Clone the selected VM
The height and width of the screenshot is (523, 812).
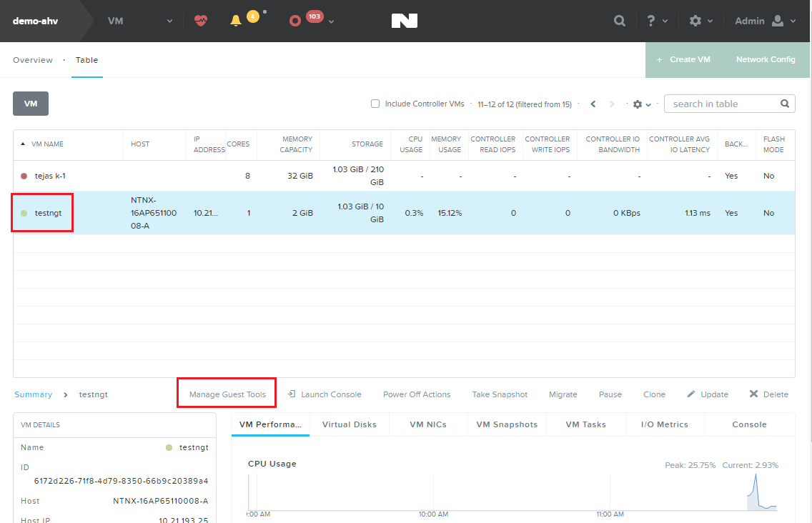click(654, 394)
